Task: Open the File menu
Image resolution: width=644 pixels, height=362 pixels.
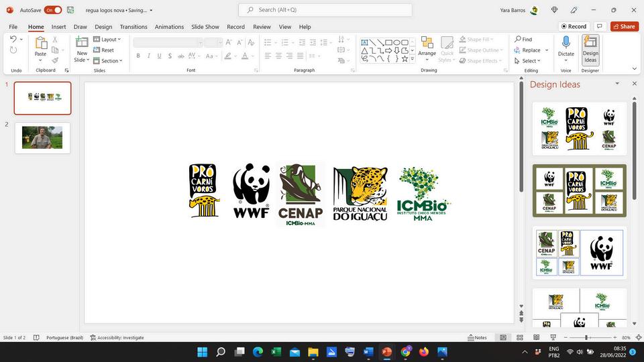Action: click(13, 27)
